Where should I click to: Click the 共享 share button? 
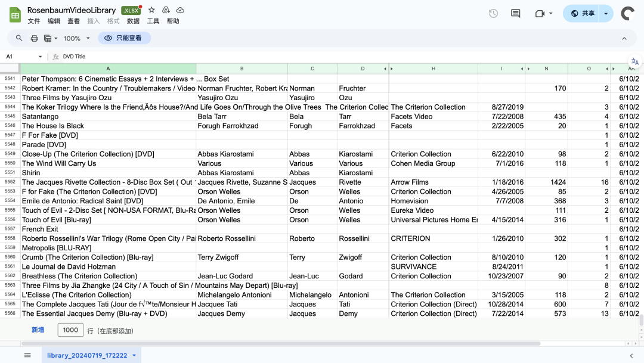[583, 14]
